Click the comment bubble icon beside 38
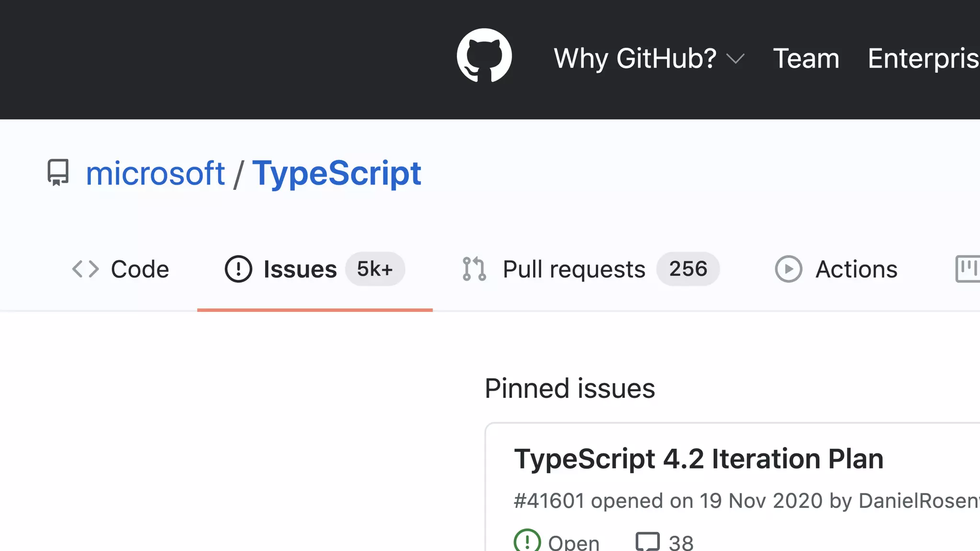This screenshot has width=980, height=551. [647, 541]
